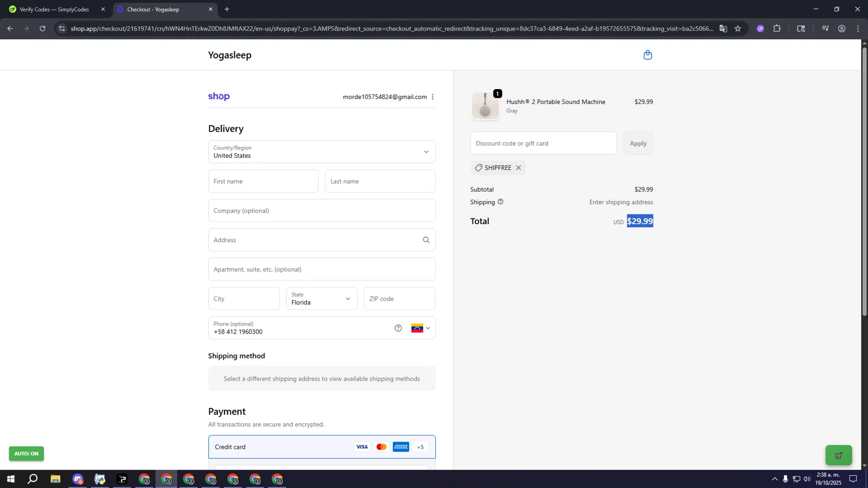This screenshot has width=868, height=488.
Task: Click the highlighted $29.99 total amount
Action: (x=640, y=221)
